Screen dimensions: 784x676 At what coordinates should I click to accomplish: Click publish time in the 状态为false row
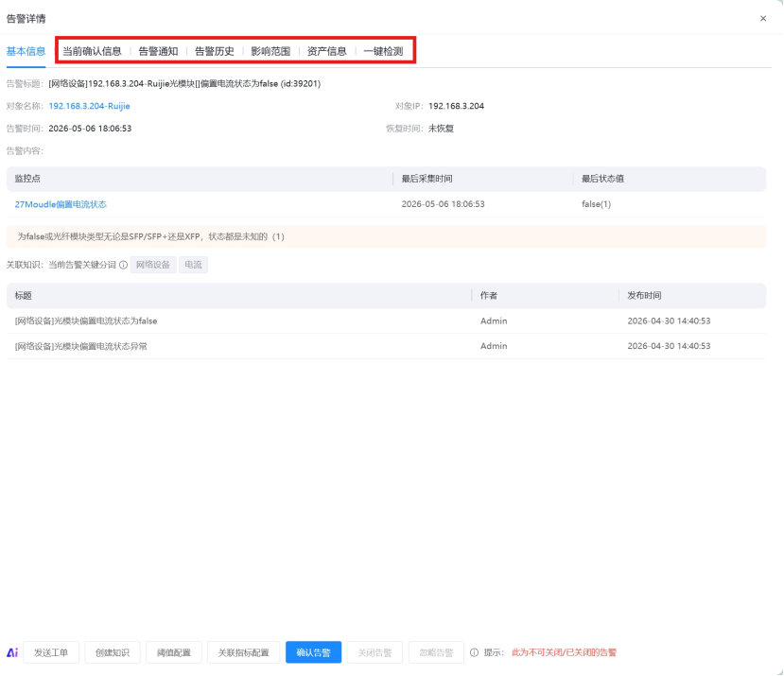coord(669,321)
